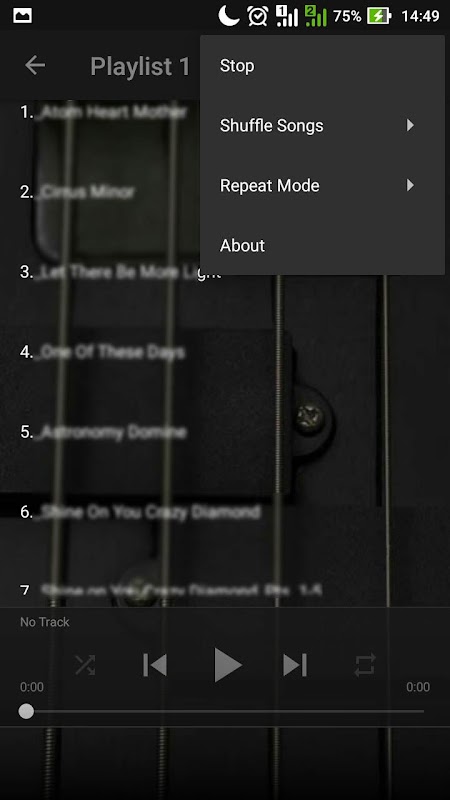Tap the back arrow icon
450x800 pixels.
35,65
